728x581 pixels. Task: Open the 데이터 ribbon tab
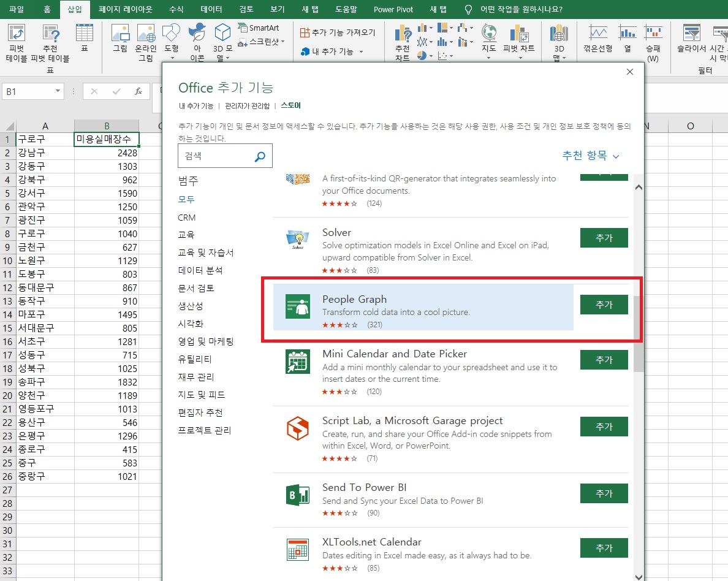tap(211, 9)
